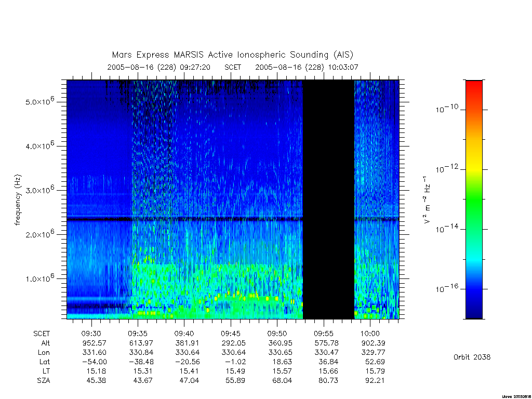Click altitude value 292.05
Screen dimensions: 532x399
[x=233, y=343]
